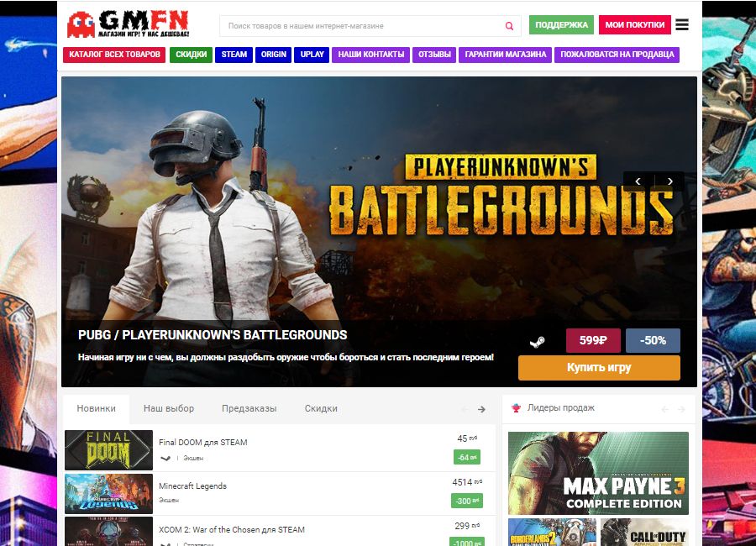Click Steam icon under Final DOOM title

coord(165,458)
